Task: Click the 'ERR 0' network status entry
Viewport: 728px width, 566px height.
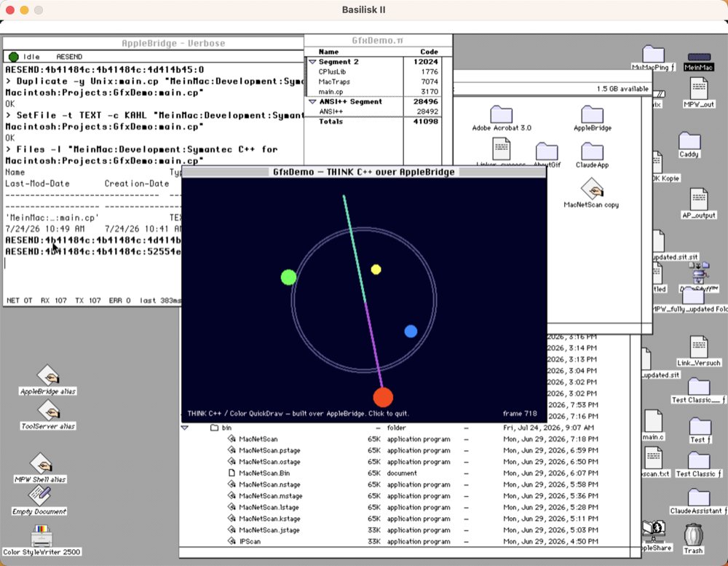Action: [x=120, y=301]
